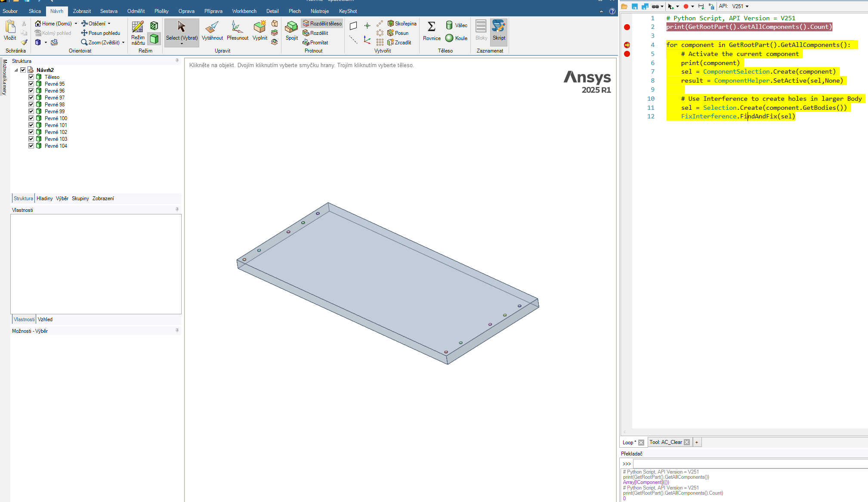Click the coordinate axes origin icon
This screenshot has height=502, width=868.
(x=367, y=40)
